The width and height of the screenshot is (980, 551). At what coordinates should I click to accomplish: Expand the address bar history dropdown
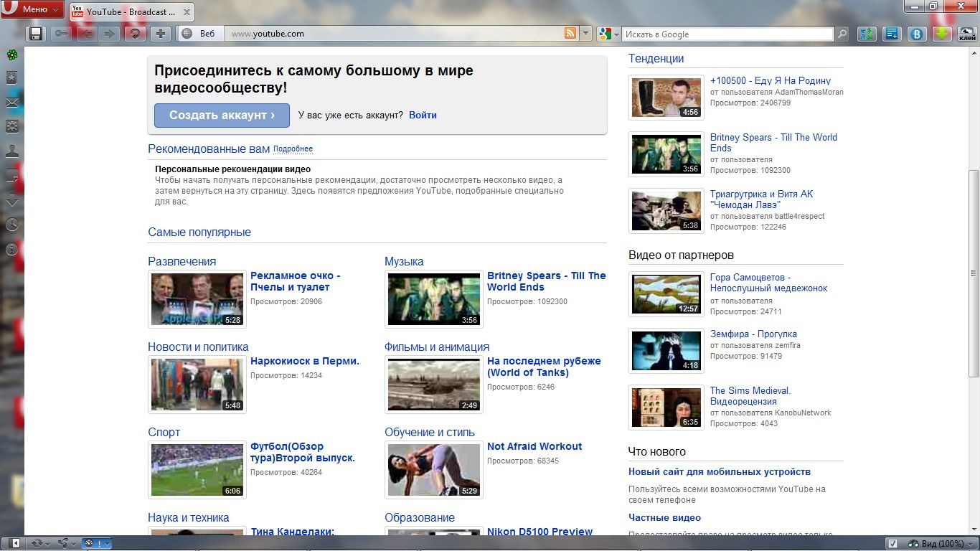[x=585, y=34]
